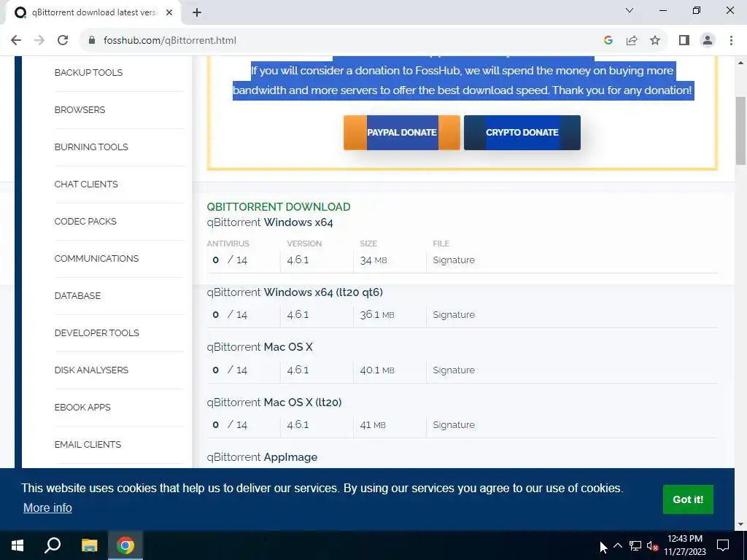Download qBittorrent Windows x64 (lt20 qt6)
747x560 pixels.
tap(295, 292)
